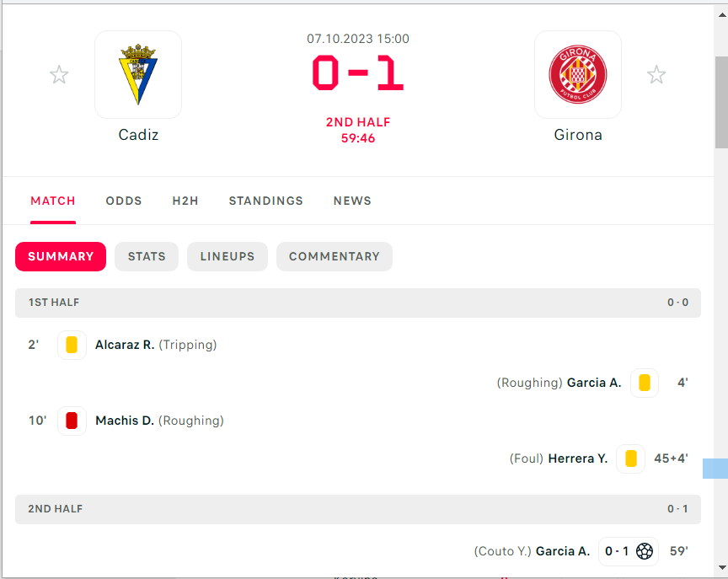
Task: Click goal scorer Garcia A. link
Action: point(563,551)
